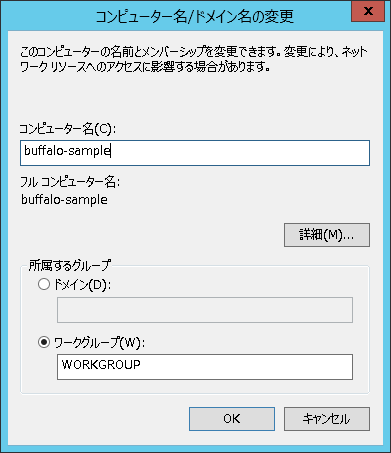Open the 詳細(M)... settings button
Viewport: 391px width, 453px height.
pyautogui.click(x=327, y=235)
